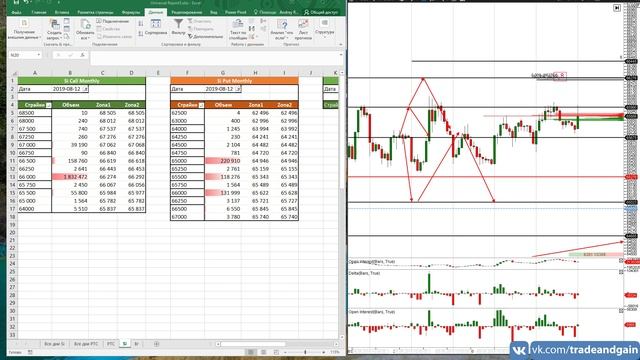Select the strike cell 66 500 in Call table
Viewport: 640px width, 360px height.
[x=35, y=161]
